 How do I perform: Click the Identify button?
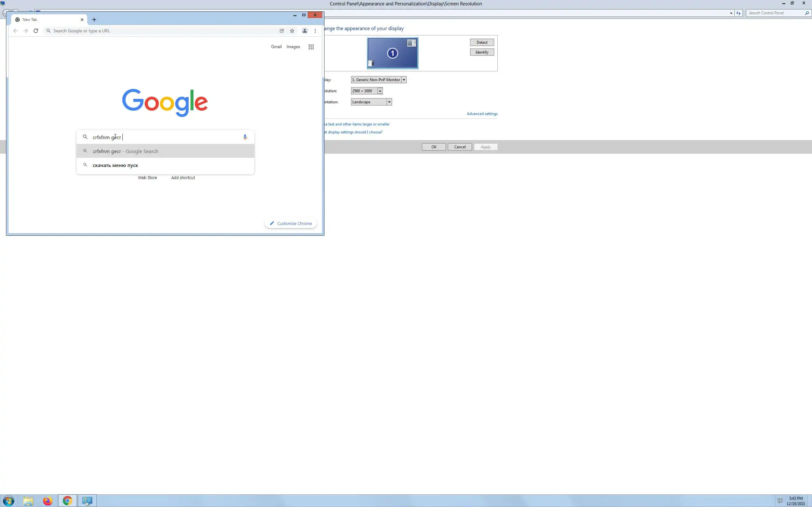click(x=481, y=52)
